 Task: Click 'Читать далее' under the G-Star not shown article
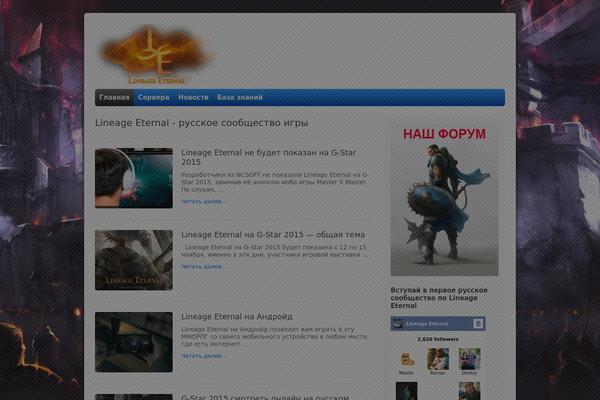coord(203,201)
